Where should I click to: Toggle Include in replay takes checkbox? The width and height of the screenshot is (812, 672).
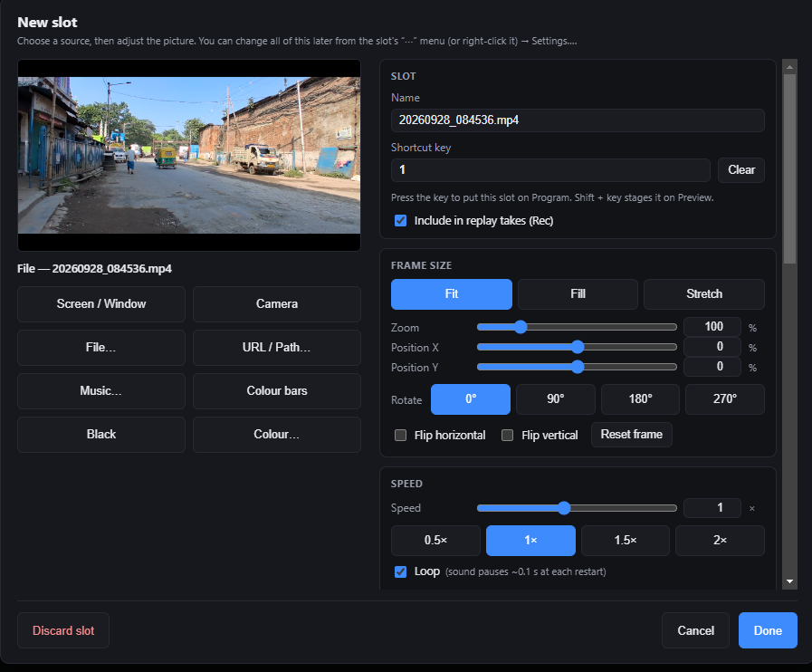(400, 221)
